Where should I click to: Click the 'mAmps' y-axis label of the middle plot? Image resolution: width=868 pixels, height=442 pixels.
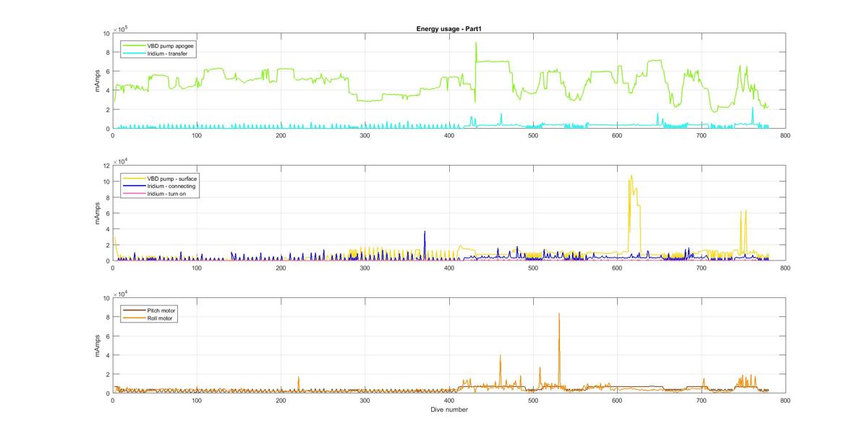click(98, 213)
